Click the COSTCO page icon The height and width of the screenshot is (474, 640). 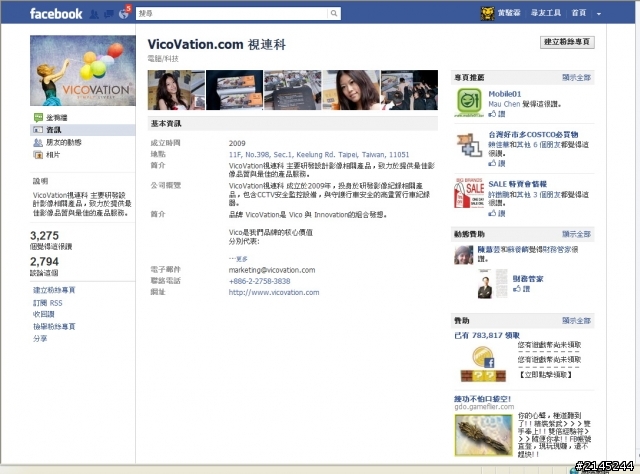tap(469, 145)
